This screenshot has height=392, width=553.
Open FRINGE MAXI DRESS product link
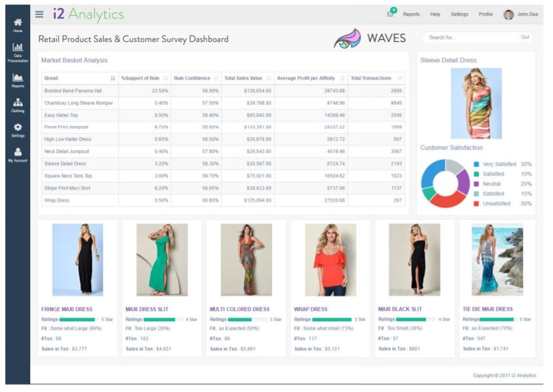pyautogui.click(x=67, y=309)
